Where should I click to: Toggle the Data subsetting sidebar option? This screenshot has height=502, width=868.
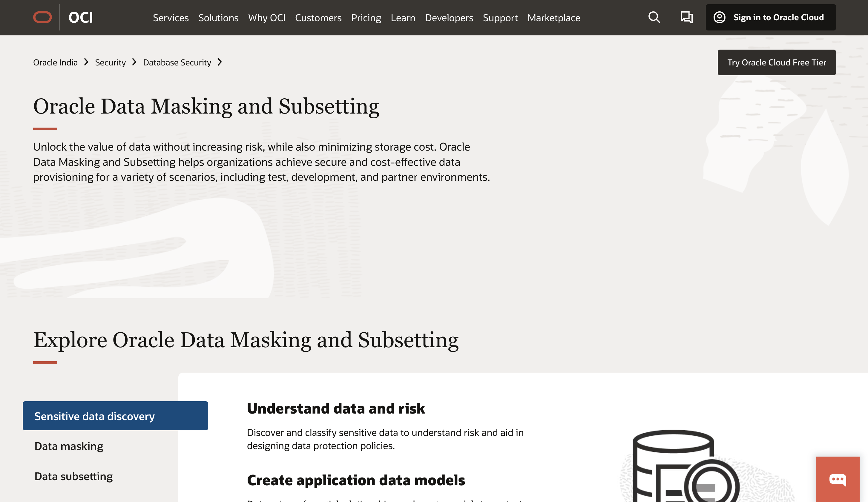pos(73,476)
